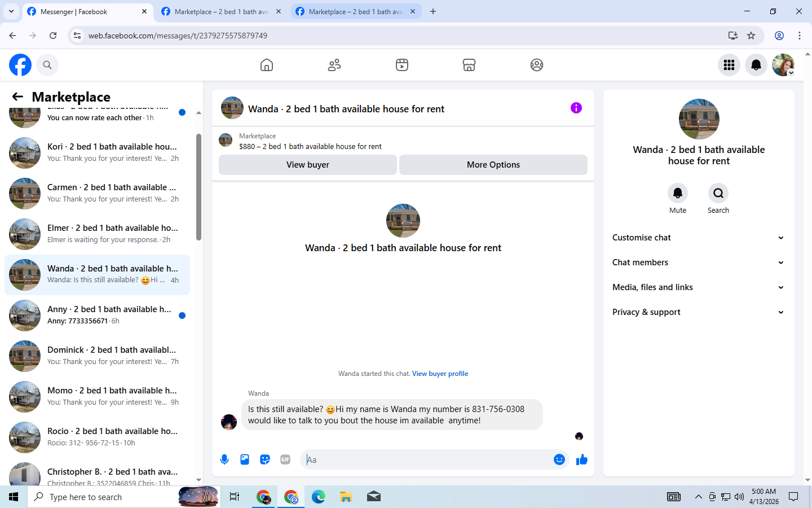812x508 pixels.
Task: Open the Reels video icon
Action: coord(402,65)
